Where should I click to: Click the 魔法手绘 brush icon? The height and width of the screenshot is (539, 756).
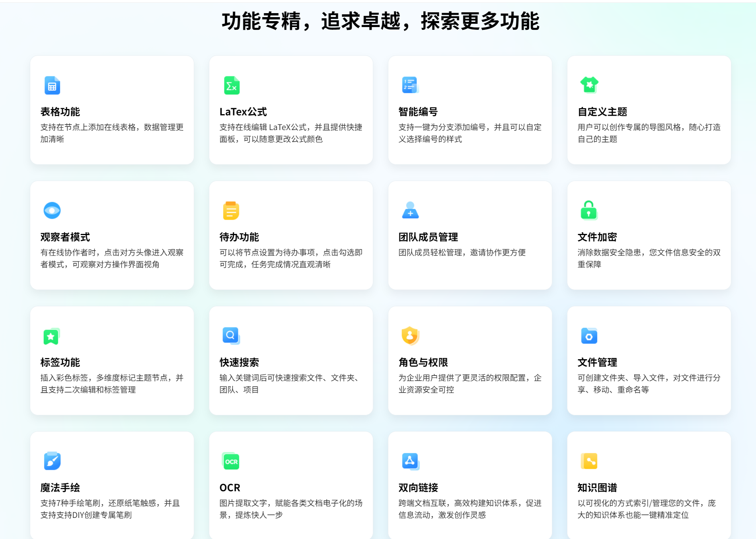pyautogui.click(x=52, y=461)
